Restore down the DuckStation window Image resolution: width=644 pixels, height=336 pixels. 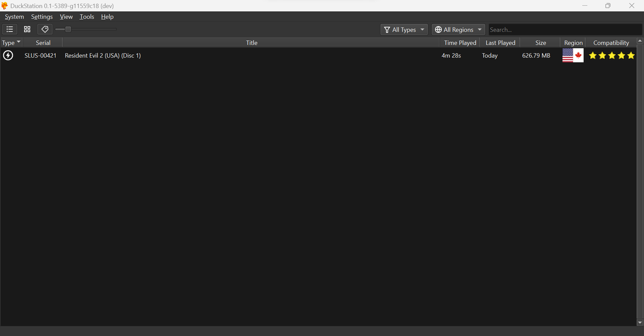(x=608, y=5)
